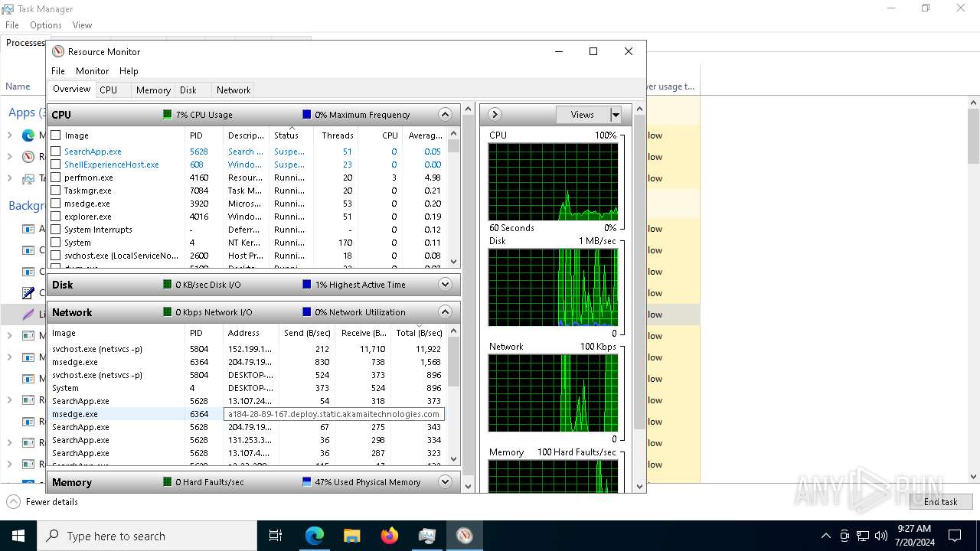
Task: Switch to Task Manager taskbar icon
Action: (x=426, y=536)
